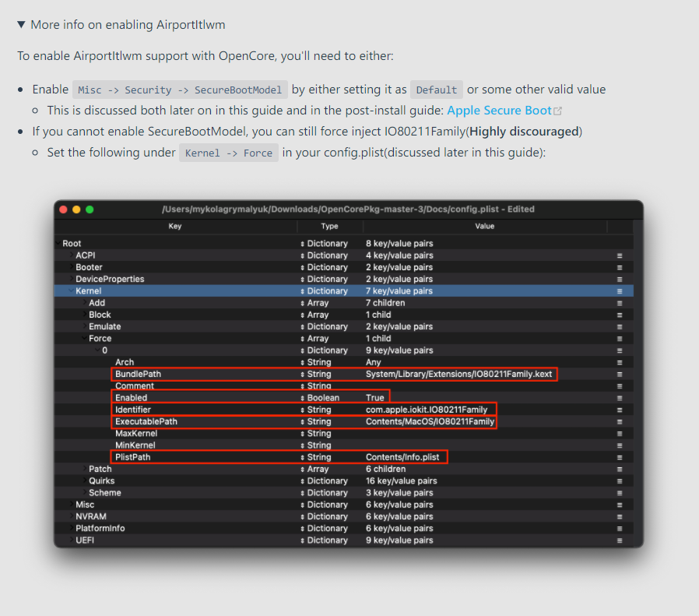Viewport: 699px width, 616px height.
Task: Open the type dropdown for the Identifier row
Action: pyautogui.click(x=316, y=410)
